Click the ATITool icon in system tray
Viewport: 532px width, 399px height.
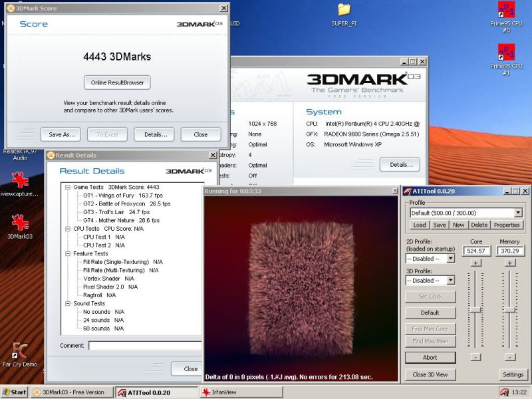click(505, 392)
